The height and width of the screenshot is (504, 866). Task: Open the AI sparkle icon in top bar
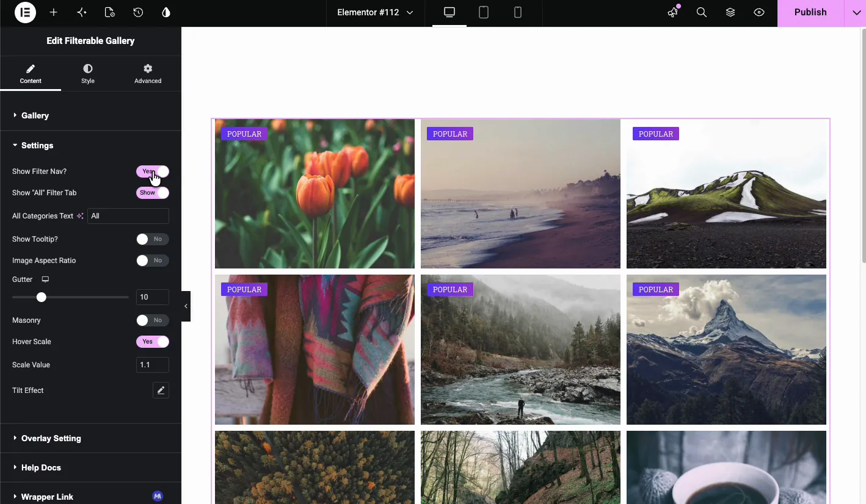[82, 12]
